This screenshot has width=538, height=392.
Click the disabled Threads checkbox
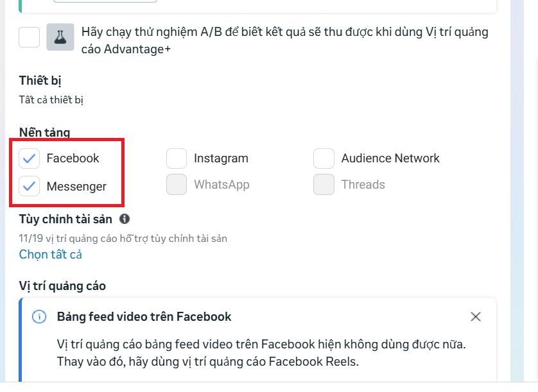pyautogui.click(x=324, y=185)
